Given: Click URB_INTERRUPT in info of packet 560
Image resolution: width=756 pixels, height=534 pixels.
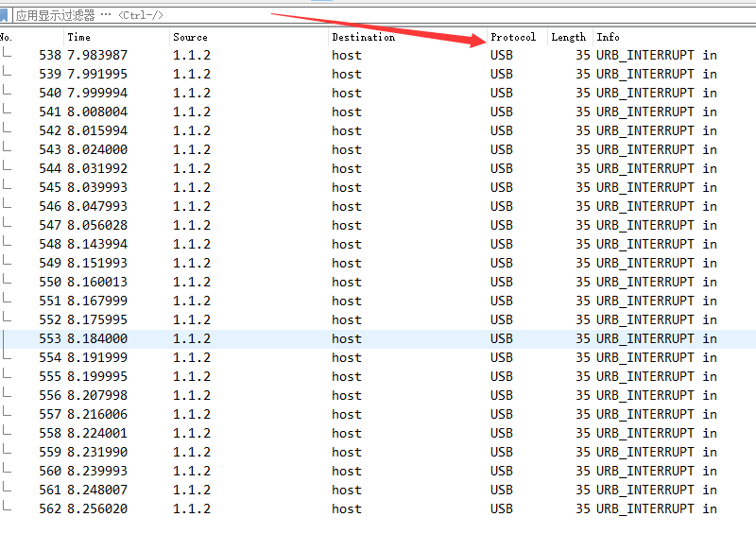Looking at the screenshot, I should click(x=645, y=471).
